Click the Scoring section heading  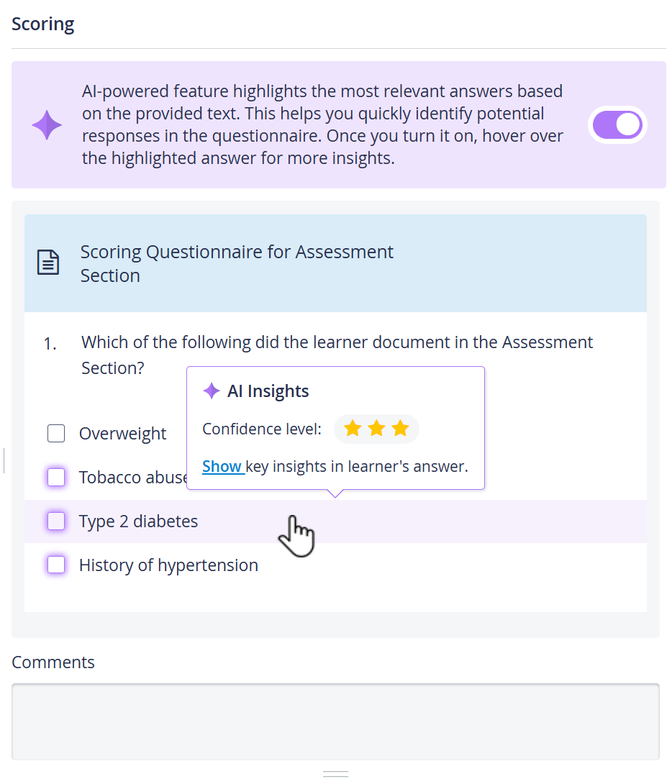point(43,24)
